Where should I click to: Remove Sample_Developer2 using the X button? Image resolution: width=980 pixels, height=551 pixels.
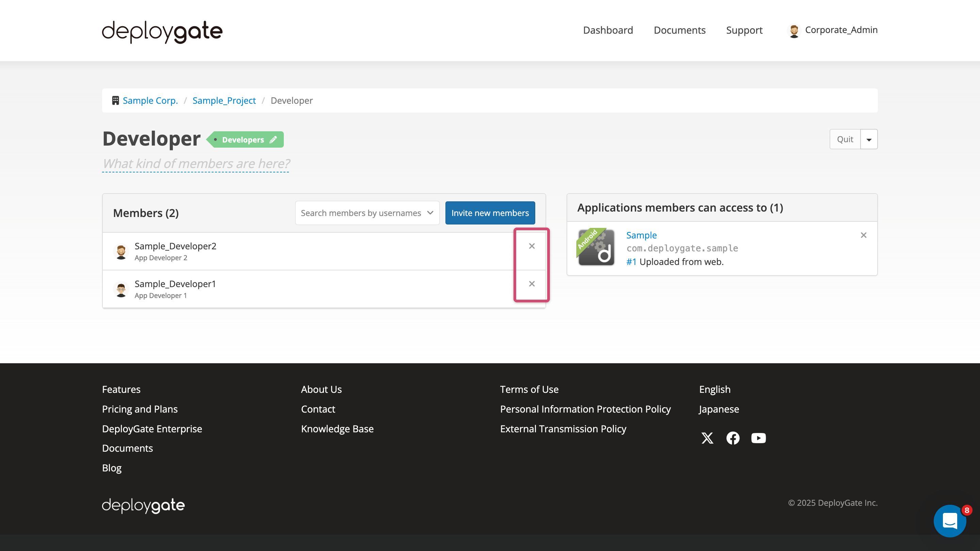pos(532,246)
